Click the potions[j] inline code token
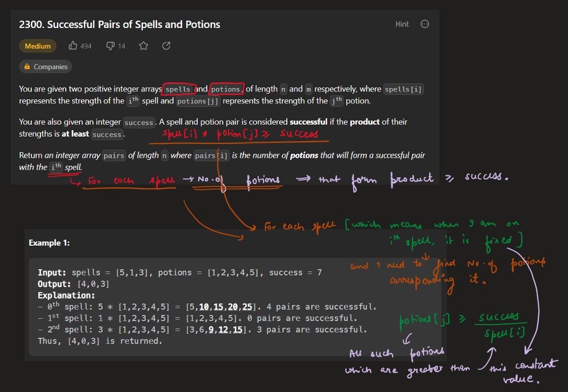Screen dimensions: 568x392 click(x=197, y=101)
